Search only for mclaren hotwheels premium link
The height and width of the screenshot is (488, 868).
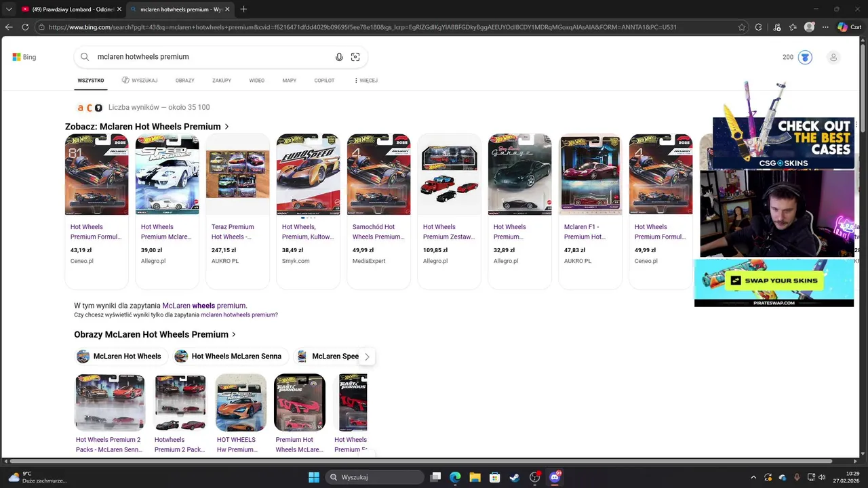click(239, 315)
